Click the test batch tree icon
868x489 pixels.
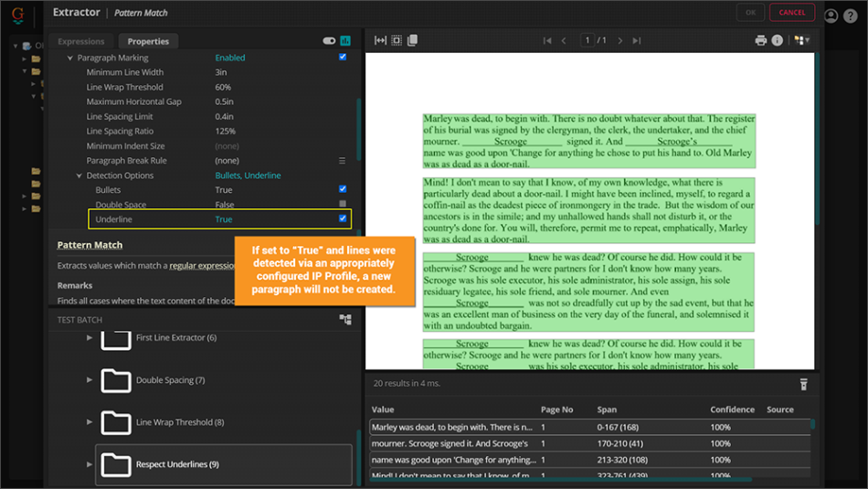(345, 320)
